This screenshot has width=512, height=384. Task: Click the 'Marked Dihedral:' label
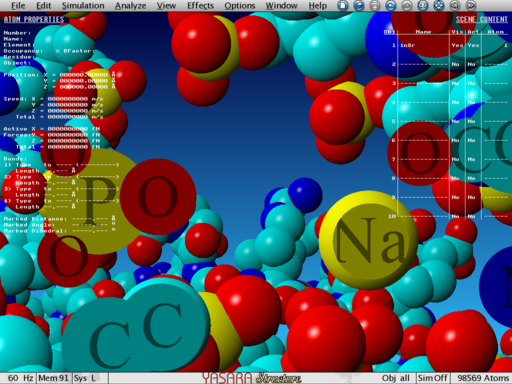(35, 231)
